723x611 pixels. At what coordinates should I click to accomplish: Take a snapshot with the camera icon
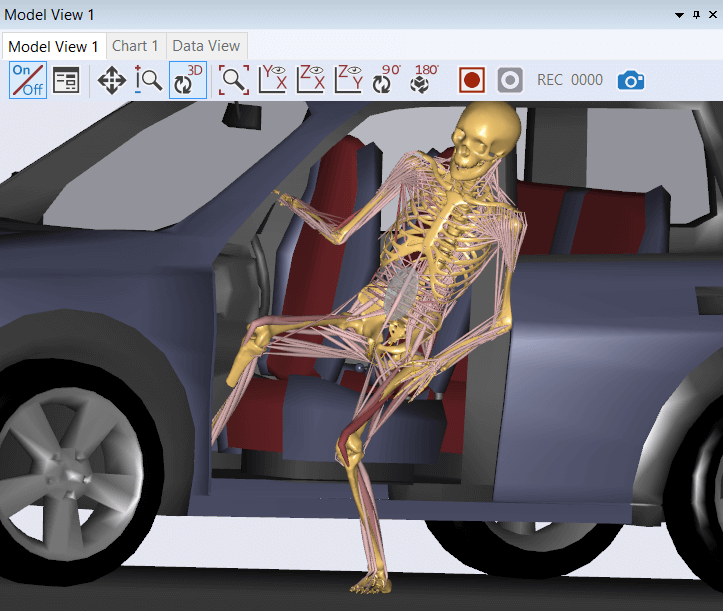[631, 80]
